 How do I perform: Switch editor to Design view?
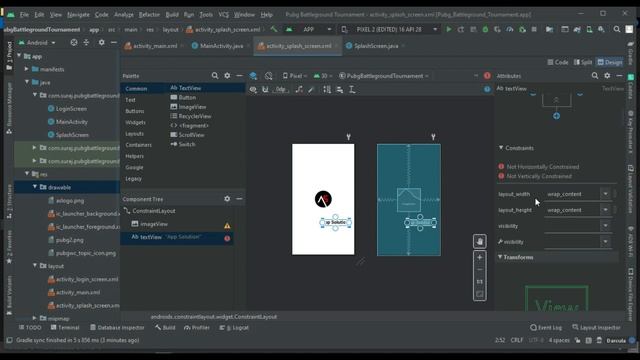click(610, 62)
